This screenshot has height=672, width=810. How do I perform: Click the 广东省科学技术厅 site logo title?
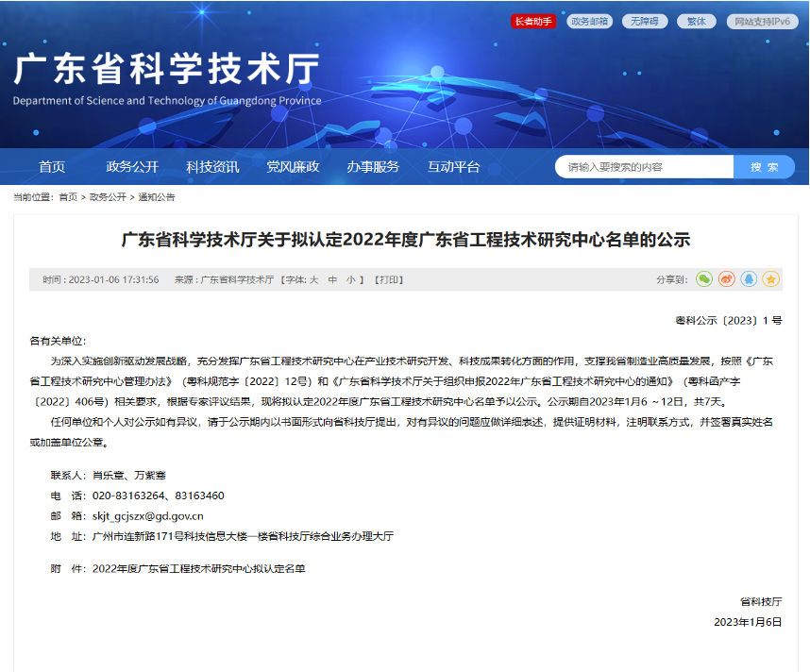click(x=166, y=69)
